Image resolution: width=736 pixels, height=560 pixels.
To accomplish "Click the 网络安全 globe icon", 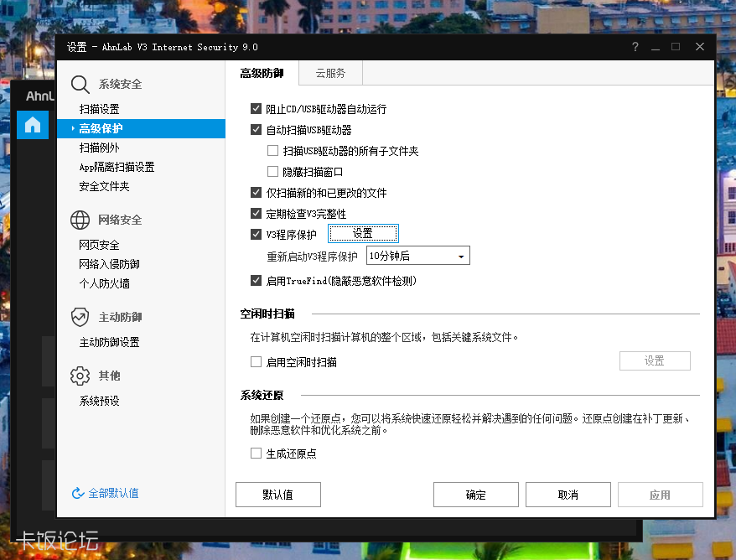I will click(80, 220).
